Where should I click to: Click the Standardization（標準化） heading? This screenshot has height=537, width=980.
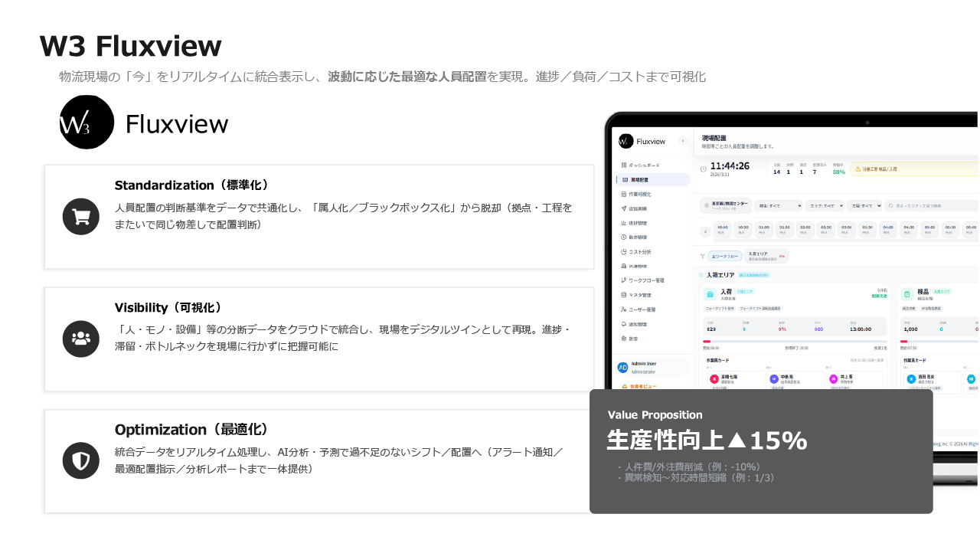tap(191, 185)
